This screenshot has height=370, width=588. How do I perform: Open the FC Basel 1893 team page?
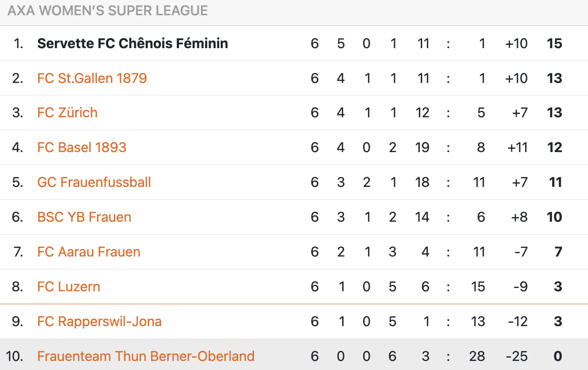81,147
